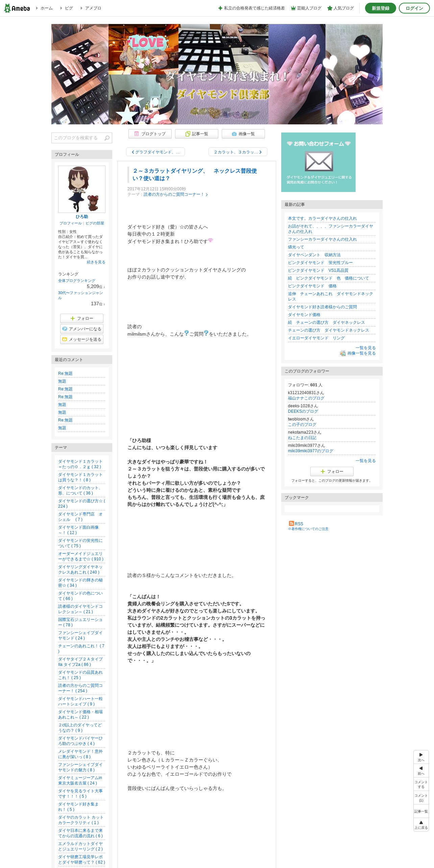This screenshot has height=868, width=434.
Task: Open theme オーダーメイドジュエリーができるまで☆(910)
Action: pos(81,556)
